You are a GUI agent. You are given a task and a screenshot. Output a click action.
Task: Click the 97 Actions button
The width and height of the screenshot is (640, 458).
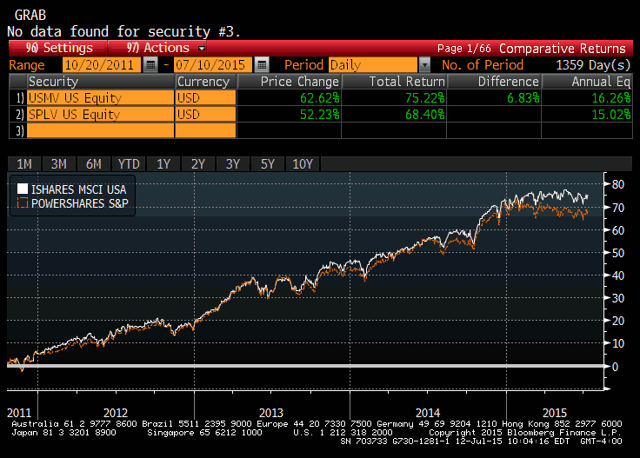click(158, 48)
